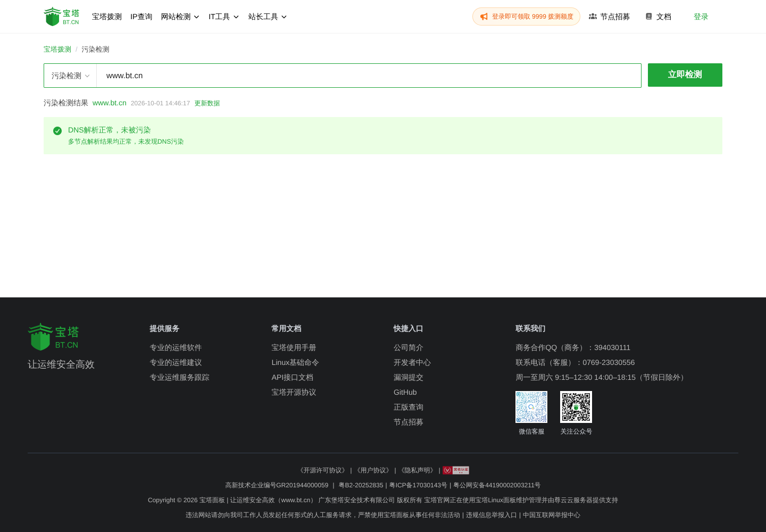The image size is (766, 532).
Task: Expand the 站长工具 menu
Action: (x=268, y=16)
